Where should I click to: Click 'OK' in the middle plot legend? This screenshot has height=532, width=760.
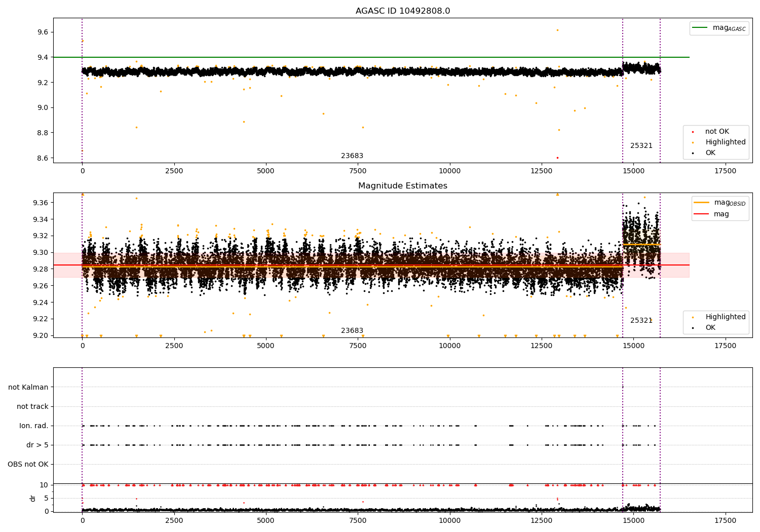pos(710,328)
